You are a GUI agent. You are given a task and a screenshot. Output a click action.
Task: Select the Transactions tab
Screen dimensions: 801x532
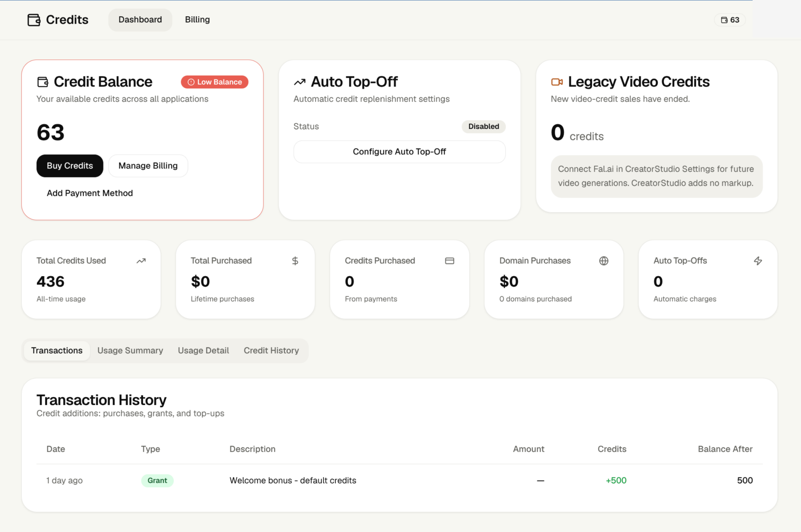point(57,350)
